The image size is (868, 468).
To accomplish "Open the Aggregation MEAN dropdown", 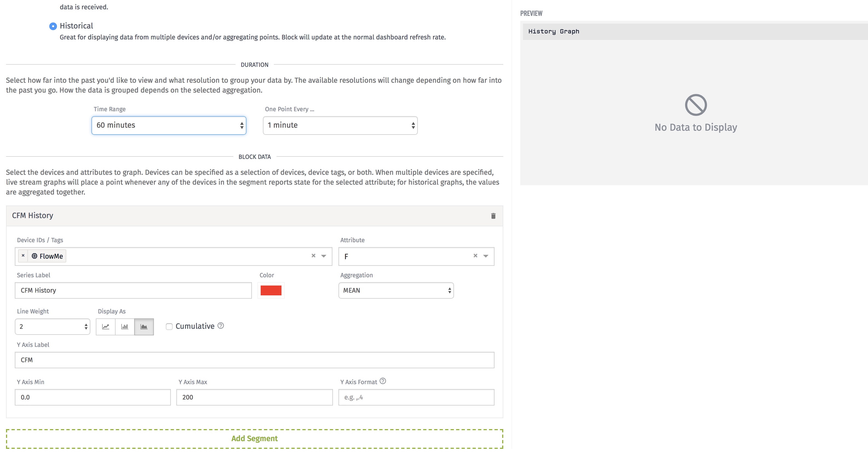I will 396,290.
